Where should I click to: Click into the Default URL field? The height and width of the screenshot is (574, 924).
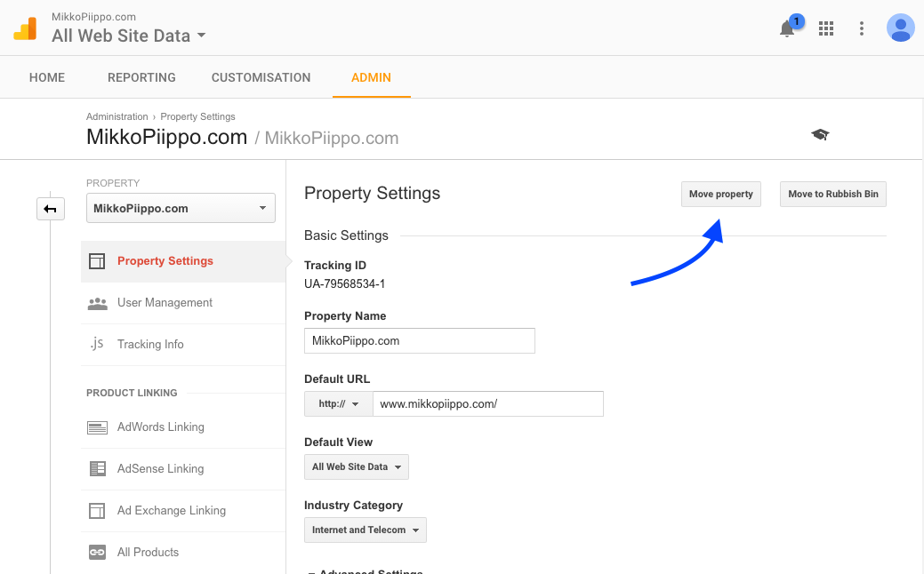click(x=488, y=404)
